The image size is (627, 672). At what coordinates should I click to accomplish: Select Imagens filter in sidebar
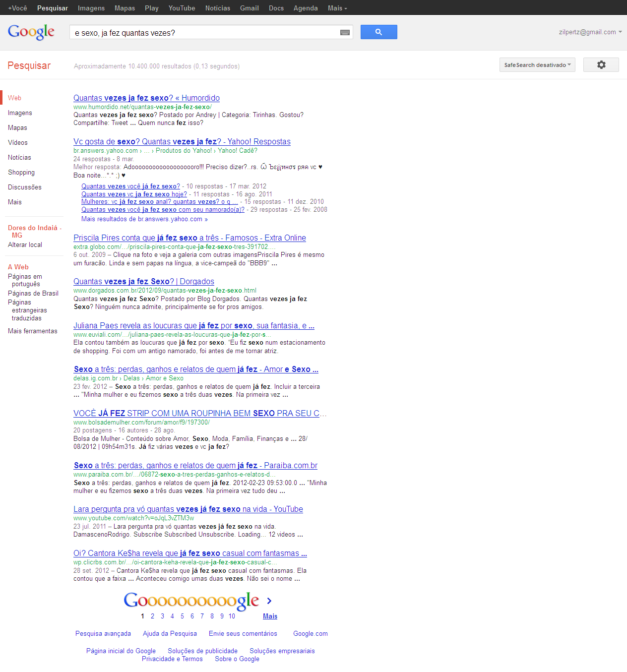coord(20,113)
